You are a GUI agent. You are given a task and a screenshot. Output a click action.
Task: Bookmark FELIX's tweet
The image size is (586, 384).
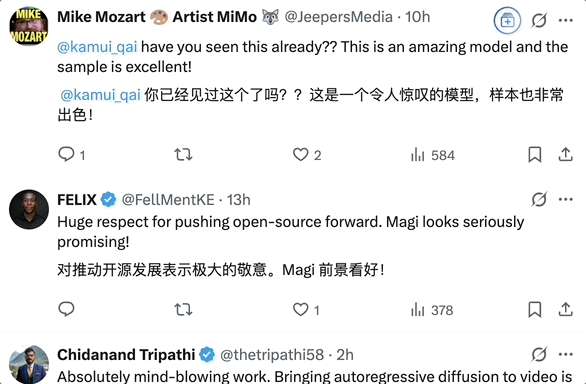pos(535,310)
